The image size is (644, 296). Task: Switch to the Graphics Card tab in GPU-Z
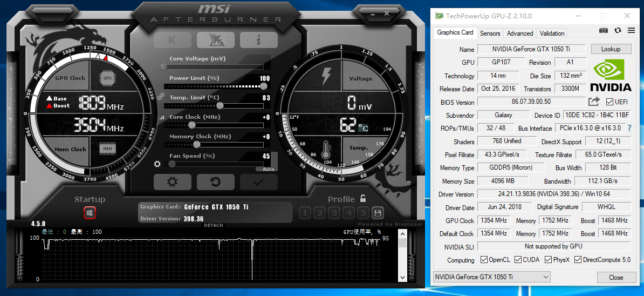tap(455, 32)
